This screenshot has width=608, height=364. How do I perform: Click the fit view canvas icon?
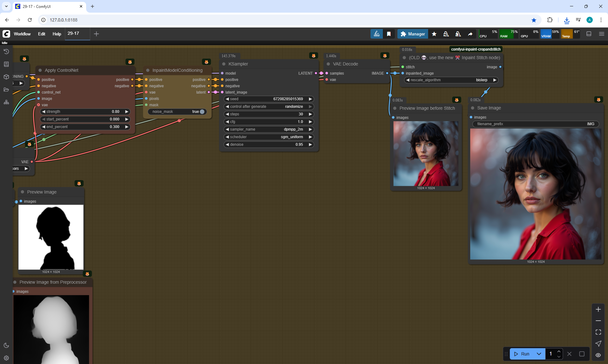598,332
